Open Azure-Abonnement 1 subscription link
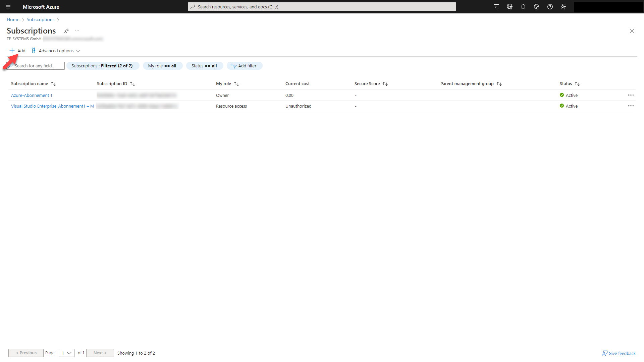Viewport: 644px width, 362px height. pyautogui.click(x=32, y=95)
